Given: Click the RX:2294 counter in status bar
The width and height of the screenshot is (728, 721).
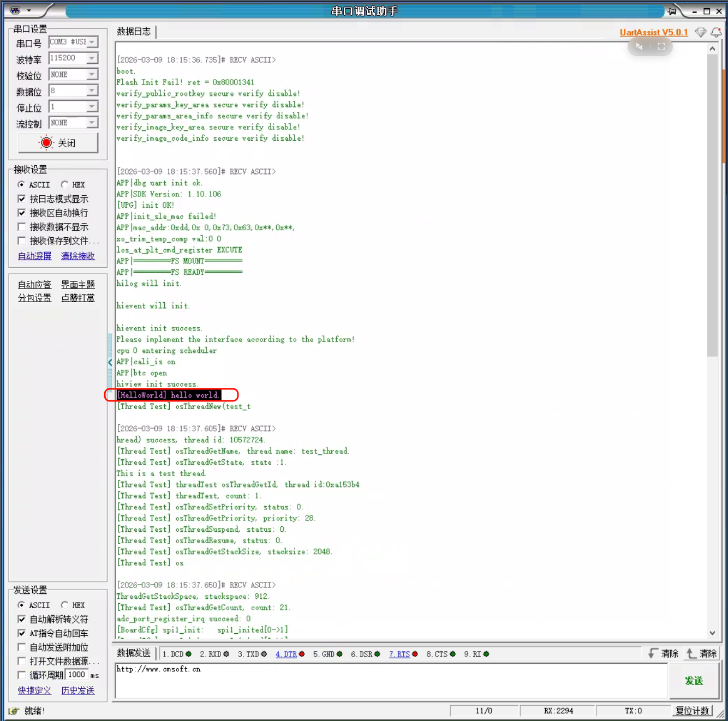Looking at the screenshot, I should (558, 711).
